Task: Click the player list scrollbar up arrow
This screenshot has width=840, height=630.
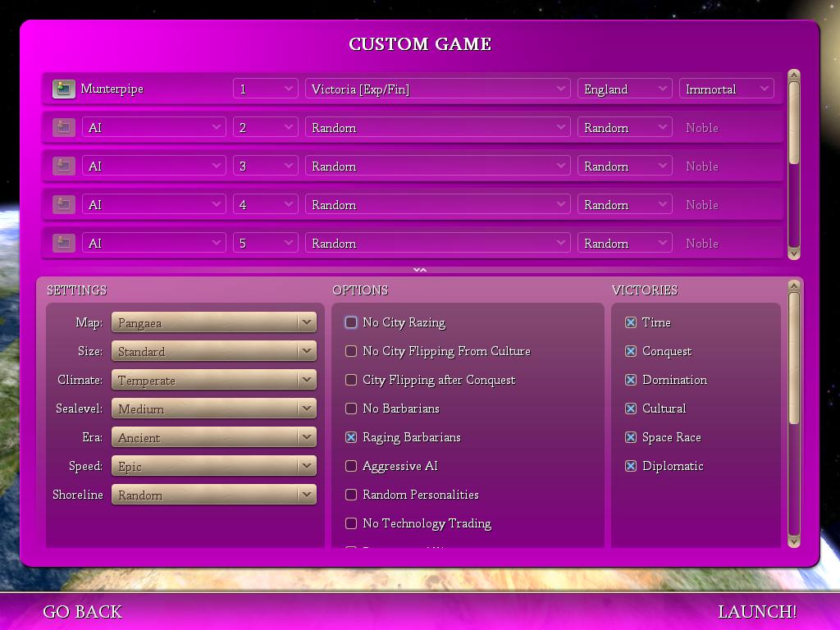Action: [x=794, y=75]
